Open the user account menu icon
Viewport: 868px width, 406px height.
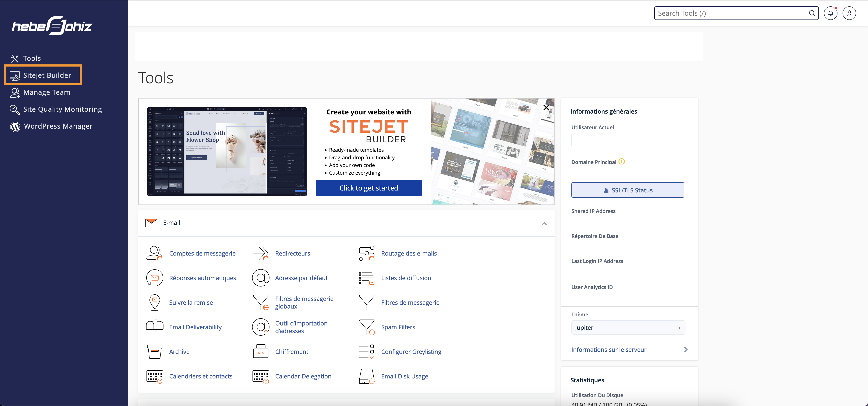pyautogui.click(x=849, y=13)
